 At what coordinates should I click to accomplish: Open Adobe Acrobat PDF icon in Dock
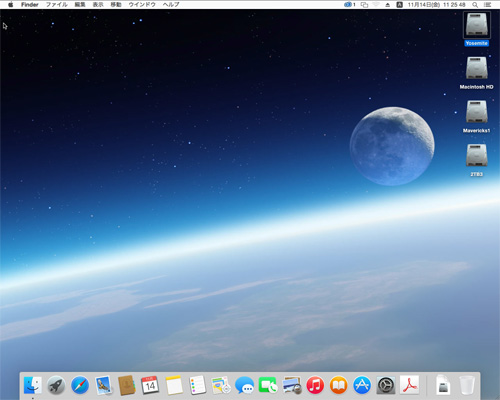coord(409,385)
